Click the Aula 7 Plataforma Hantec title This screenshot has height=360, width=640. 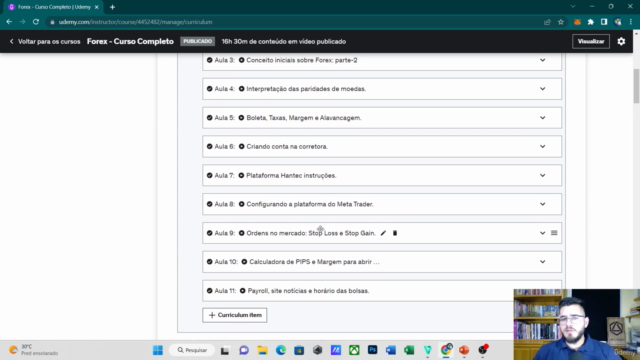[291, 176]
